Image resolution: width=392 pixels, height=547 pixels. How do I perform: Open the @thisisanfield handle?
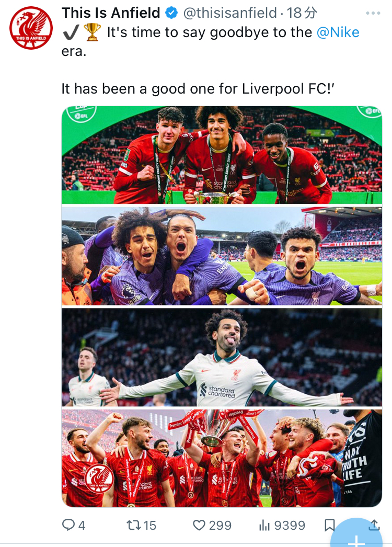tap(230, 13)
